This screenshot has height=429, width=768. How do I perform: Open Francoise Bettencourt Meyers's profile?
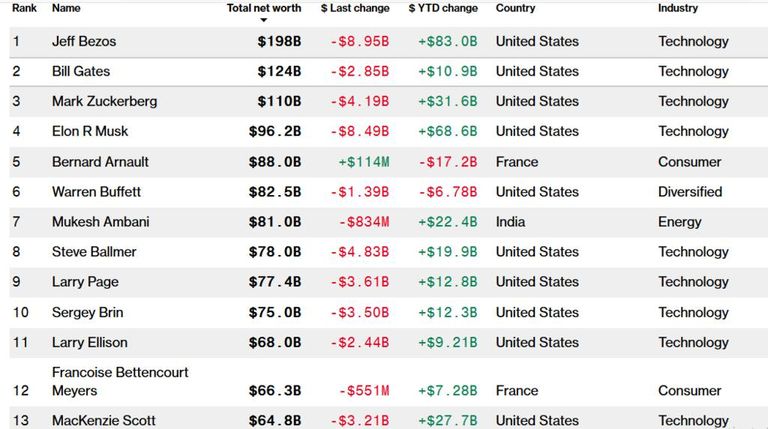coord(120,381)
